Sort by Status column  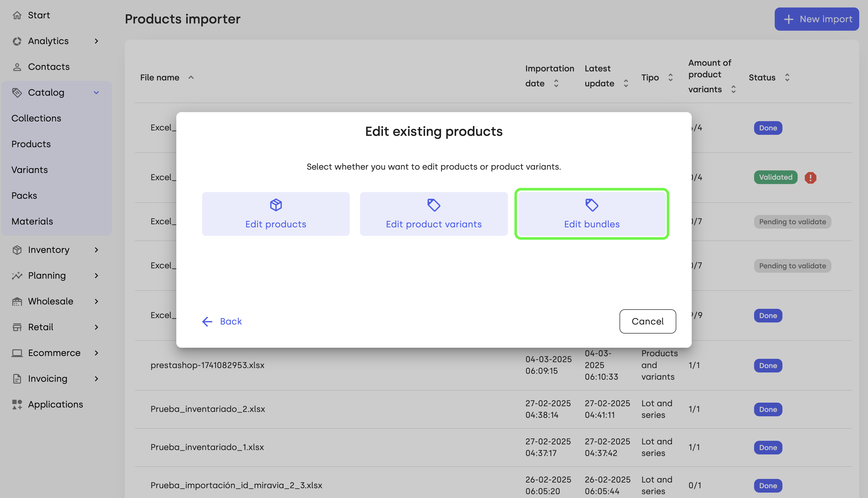click(x=787, y=78)
